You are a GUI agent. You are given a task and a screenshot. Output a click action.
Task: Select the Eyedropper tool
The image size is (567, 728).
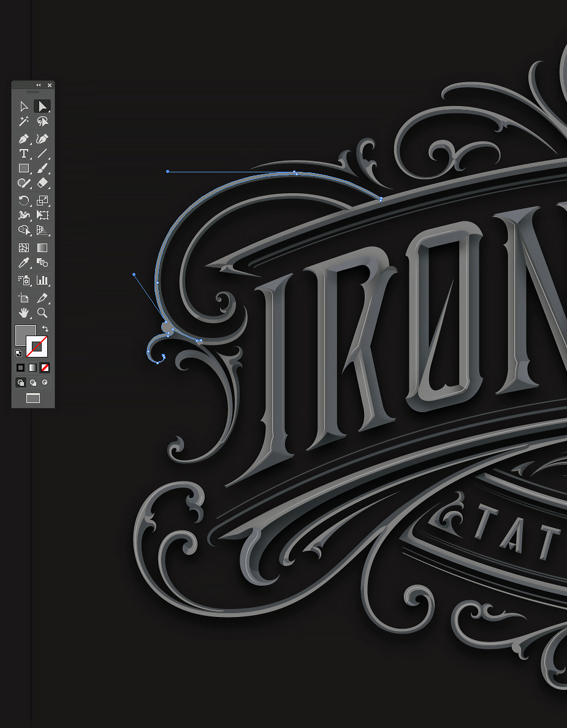(24, 262)
